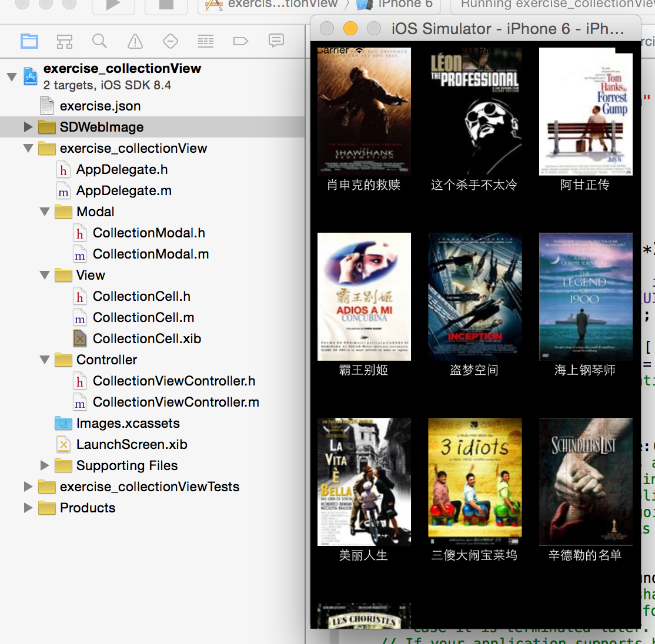Select exercise.json file

(x=100, y=106)
